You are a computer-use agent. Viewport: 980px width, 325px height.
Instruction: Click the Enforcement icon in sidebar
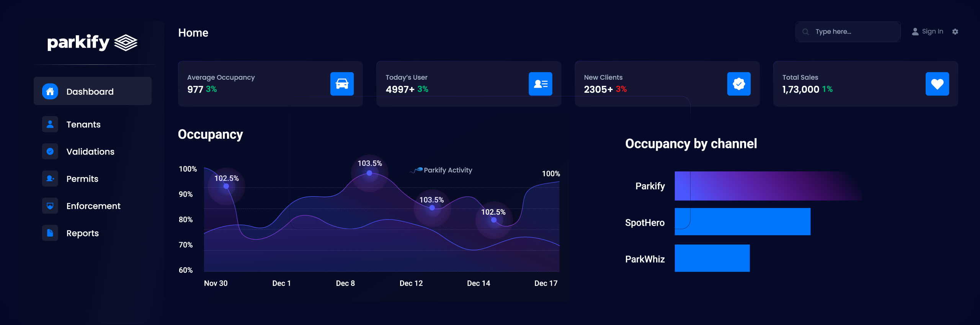tap(50, 206)
